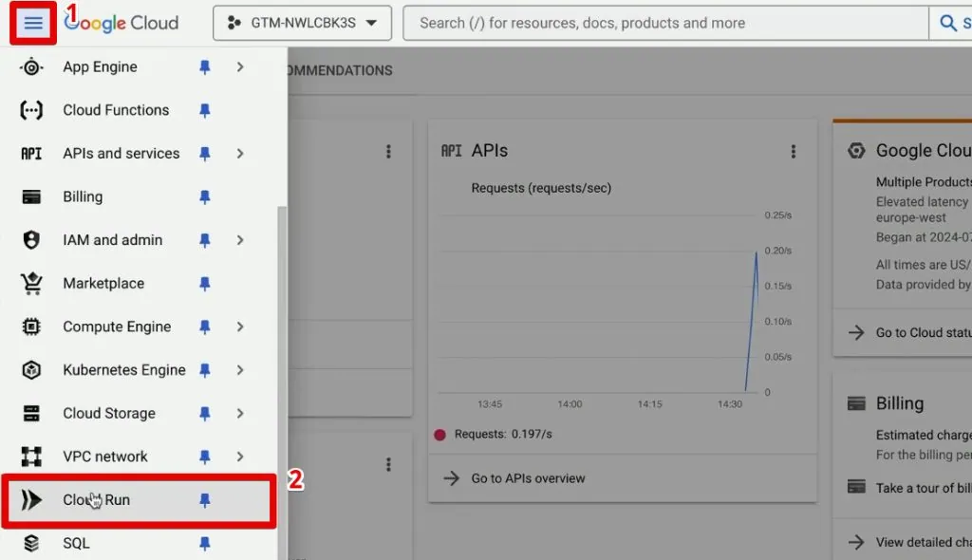The height and width of the screenshot is (560, 972).
Task: Open the GTM-NWLCBK3S project selector dropdown
Action: 302,23
